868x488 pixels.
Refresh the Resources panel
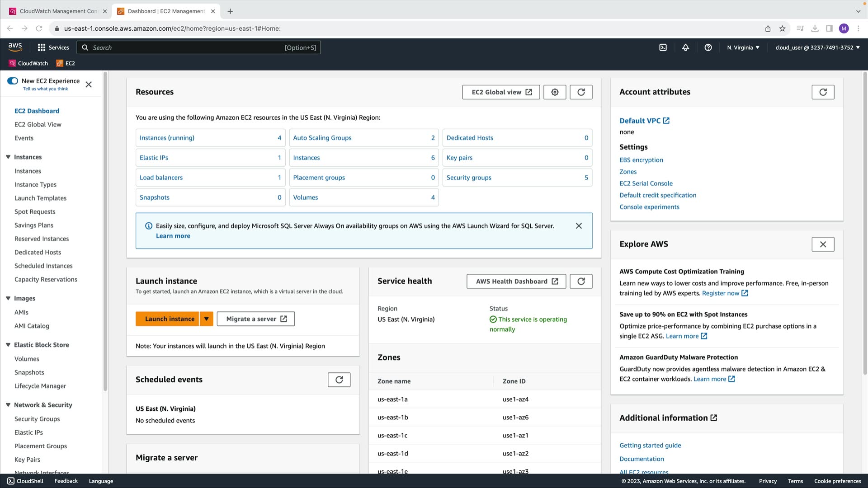coord(581,92)
